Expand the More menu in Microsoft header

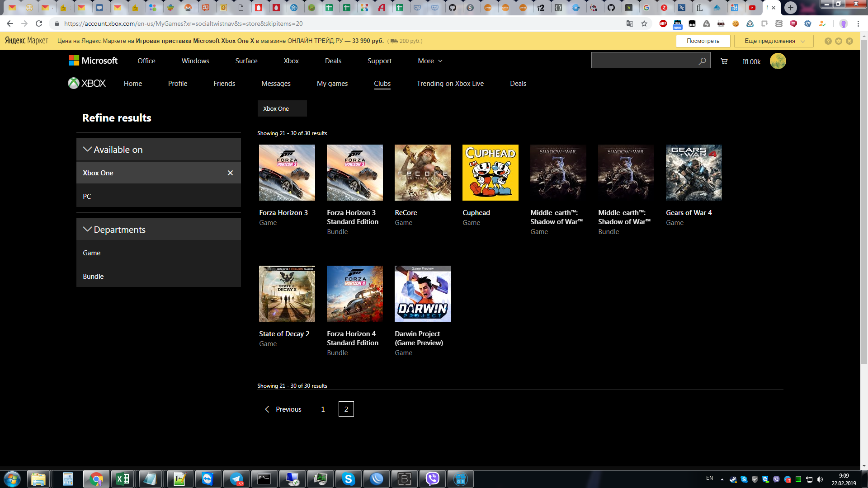[430, 61]
